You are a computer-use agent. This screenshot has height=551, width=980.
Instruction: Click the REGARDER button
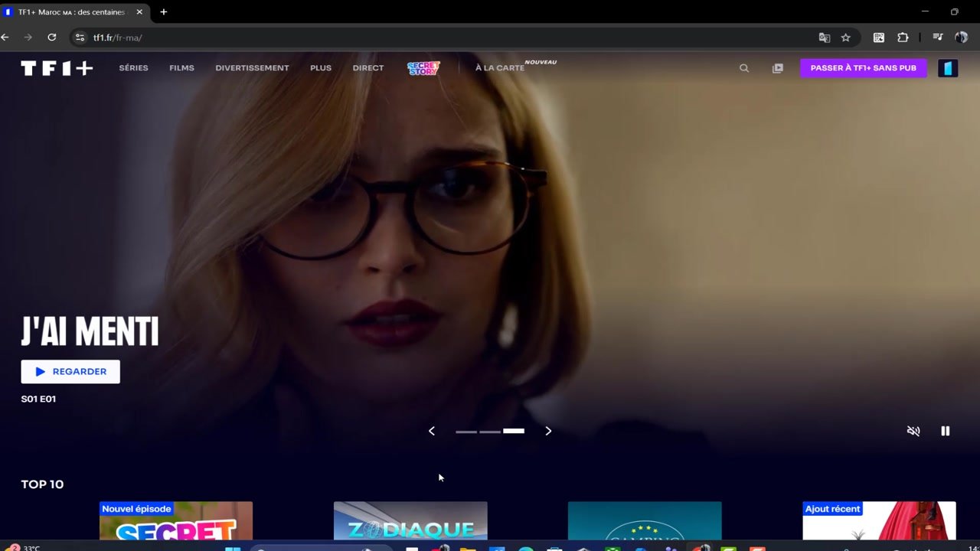[70, 371]
